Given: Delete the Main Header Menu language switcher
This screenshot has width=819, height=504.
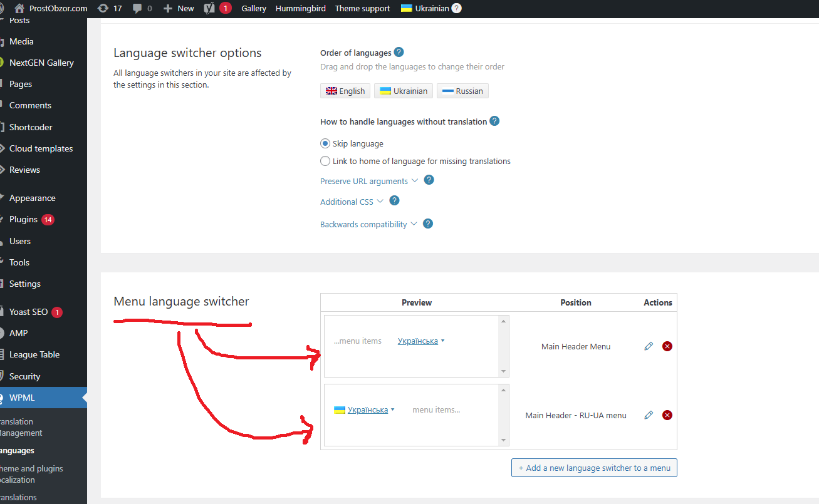Looking at the screenshot, I should click(667, 346).
